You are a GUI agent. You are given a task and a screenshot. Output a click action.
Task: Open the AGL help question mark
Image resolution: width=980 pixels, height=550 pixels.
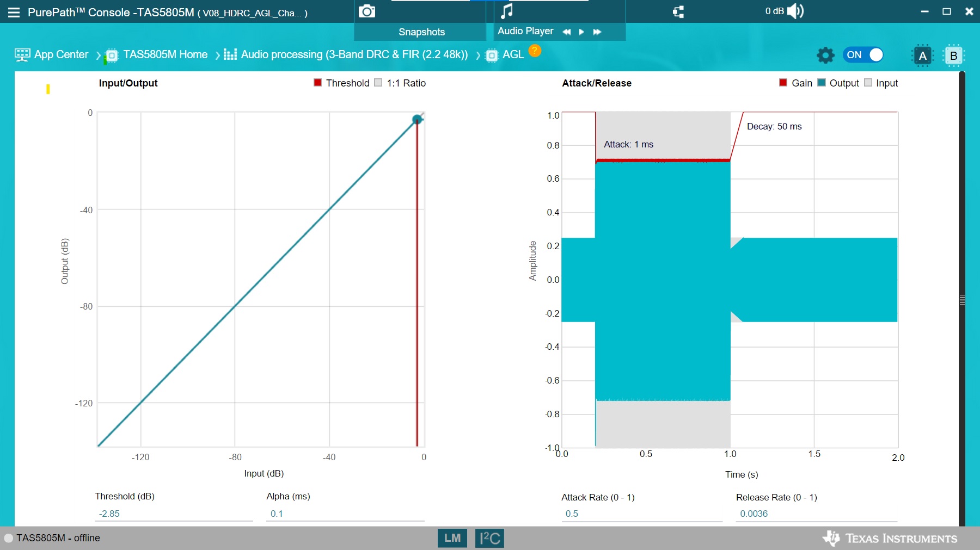(535, 51)
